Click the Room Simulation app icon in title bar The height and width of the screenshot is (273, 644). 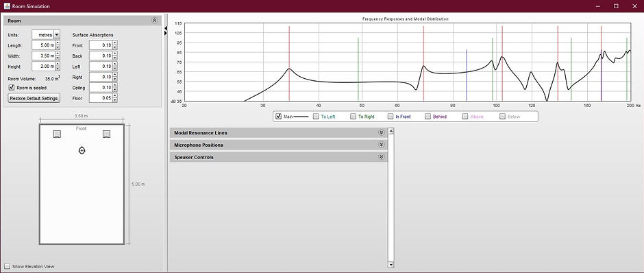[7, 6]
